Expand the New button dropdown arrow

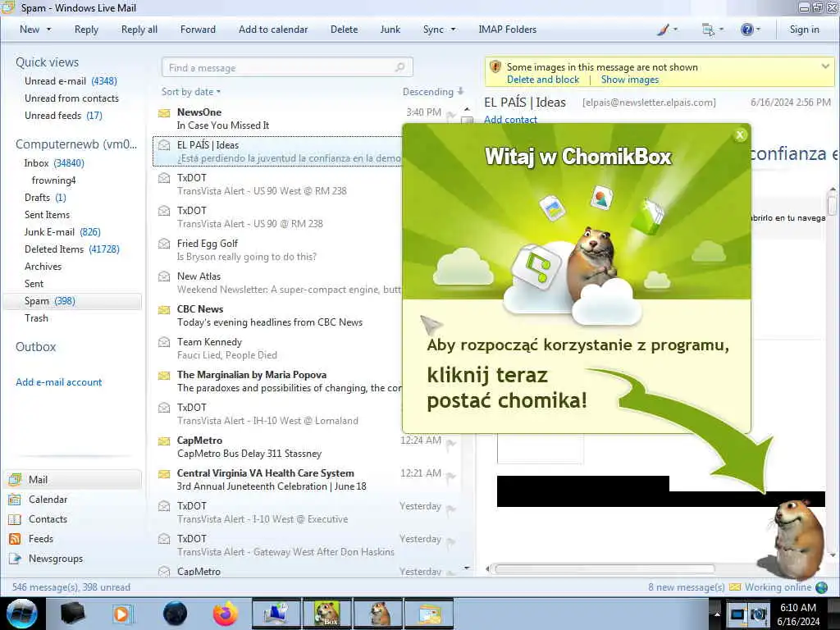point(48,30)
